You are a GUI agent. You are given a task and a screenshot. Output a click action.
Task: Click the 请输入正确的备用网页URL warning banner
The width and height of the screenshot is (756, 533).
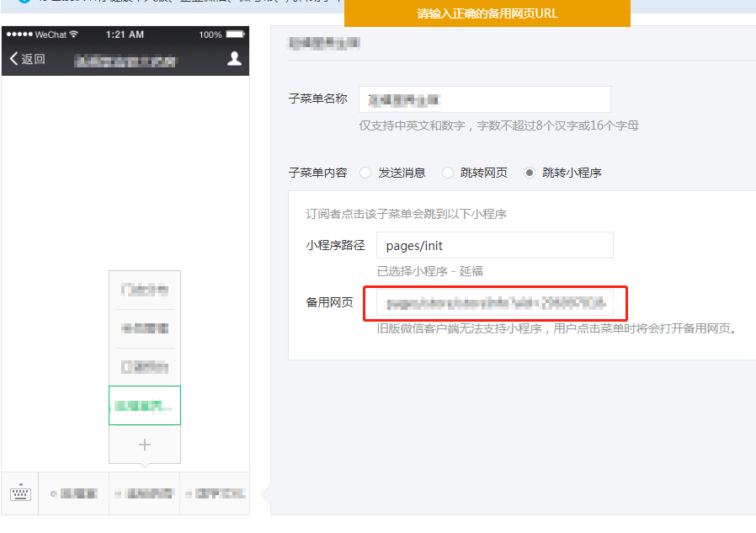(487, 13)
